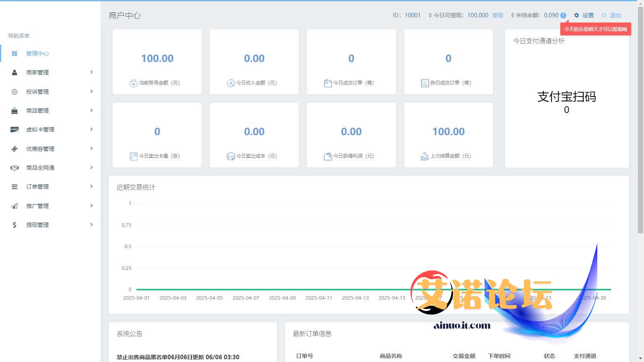Expand the 虚拟卡管理 chevron arrow
The width and height of the screenshot is (644, 362).
coord(91,130)
